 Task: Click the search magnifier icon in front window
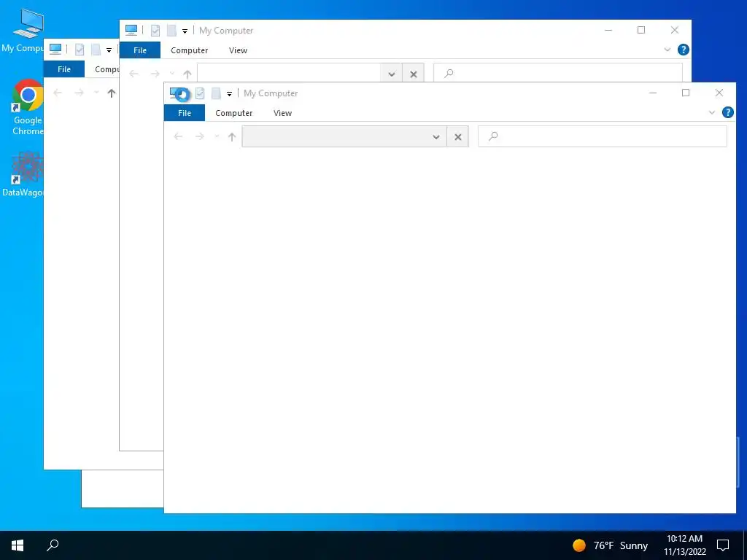tap(494, 136)
